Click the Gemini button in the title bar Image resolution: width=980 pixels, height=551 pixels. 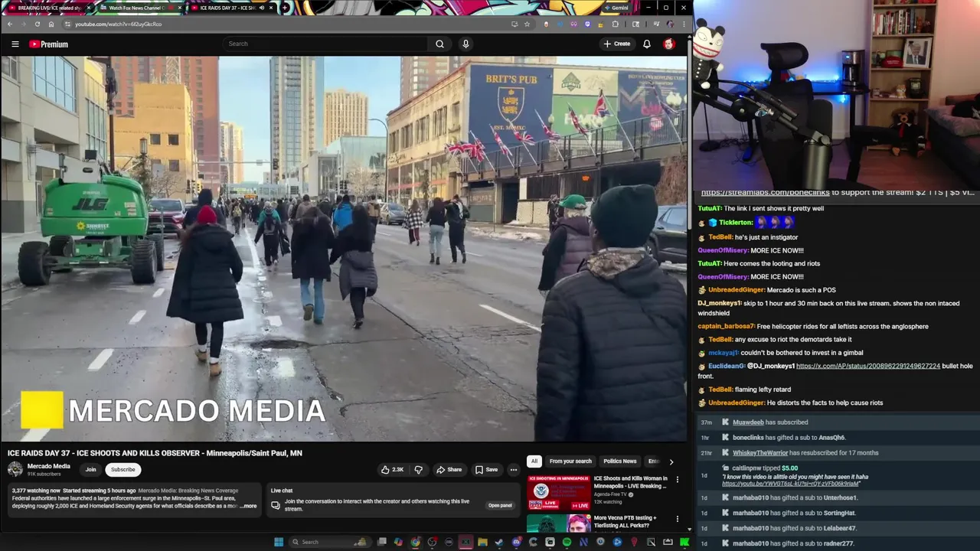[616, 8]
